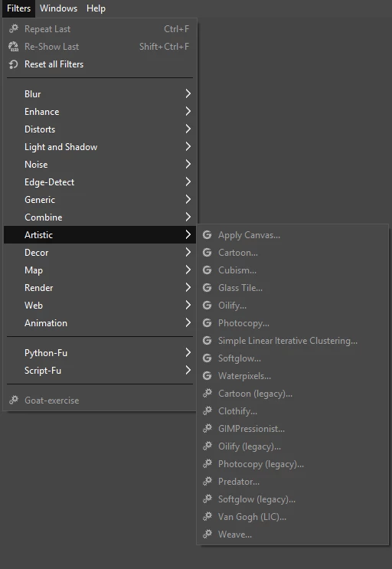Screen dimensions: 392x569
Task: Expand the Light and Shadow submenu arrow
Action: tap(188, 146)
